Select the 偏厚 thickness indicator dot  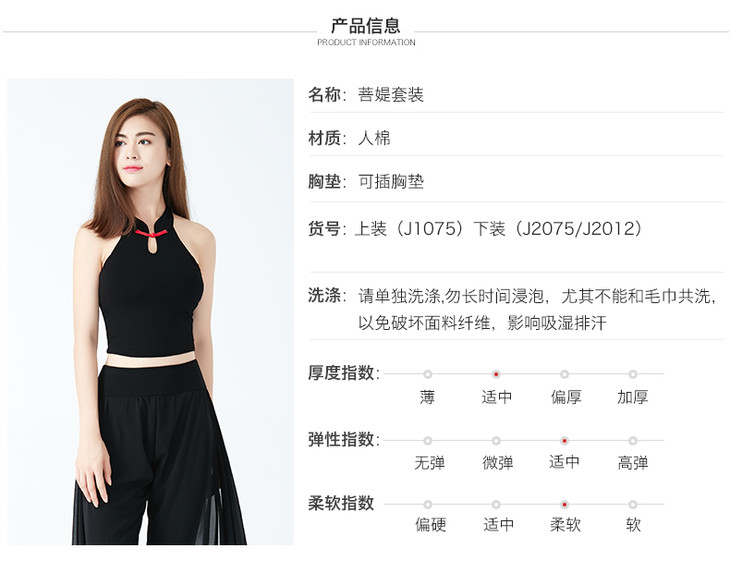click(x=564, y=374)
